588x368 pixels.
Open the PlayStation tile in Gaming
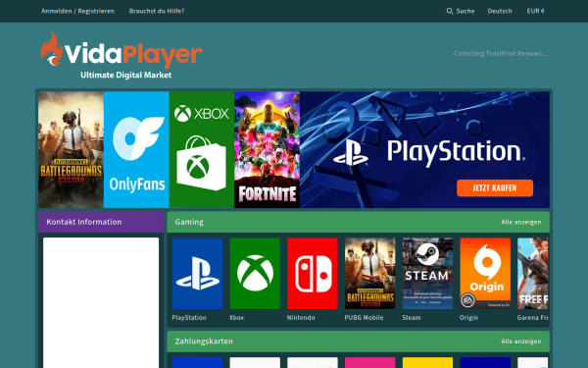197,274
